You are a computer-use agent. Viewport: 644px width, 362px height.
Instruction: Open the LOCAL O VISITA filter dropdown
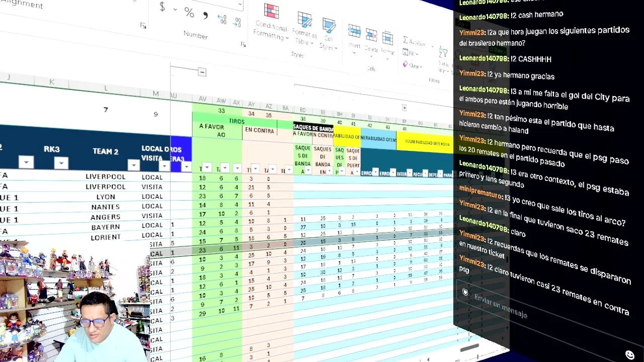click(164, 165)
